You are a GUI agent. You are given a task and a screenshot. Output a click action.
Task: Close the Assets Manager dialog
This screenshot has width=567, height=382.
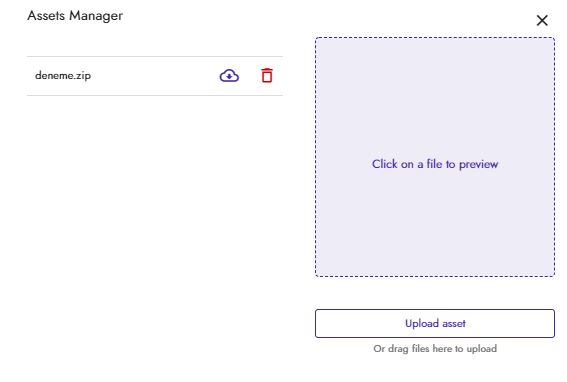tap(542, 21)
